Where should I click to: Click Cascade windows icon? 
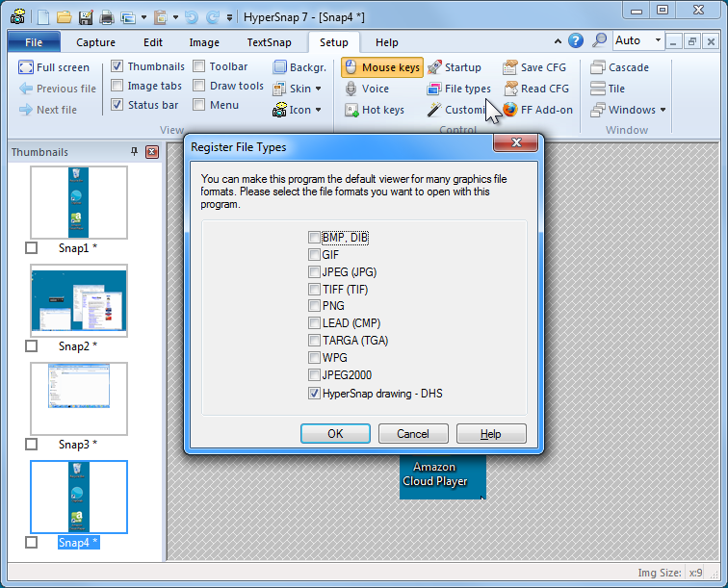click(x=597, y=67)
